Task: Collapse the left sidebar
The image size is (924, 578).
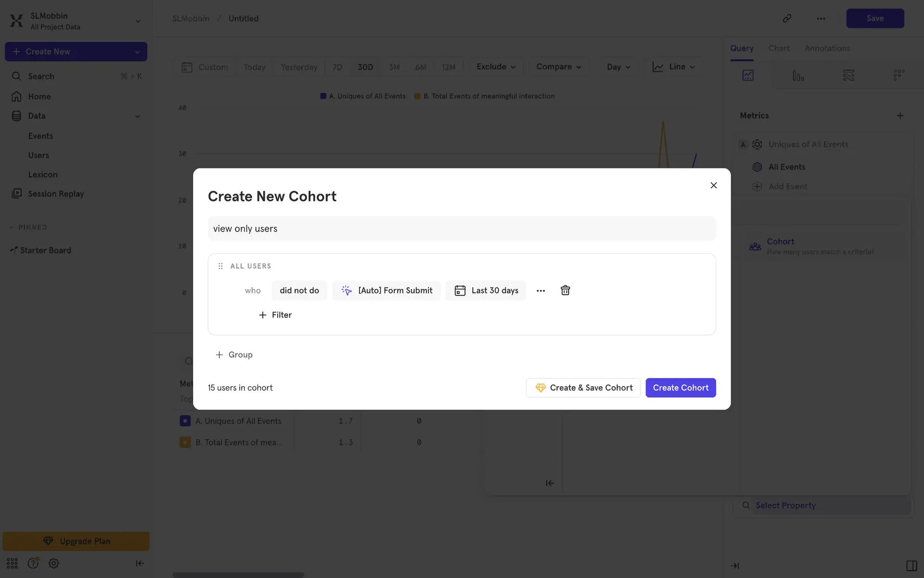Action: 140,563
